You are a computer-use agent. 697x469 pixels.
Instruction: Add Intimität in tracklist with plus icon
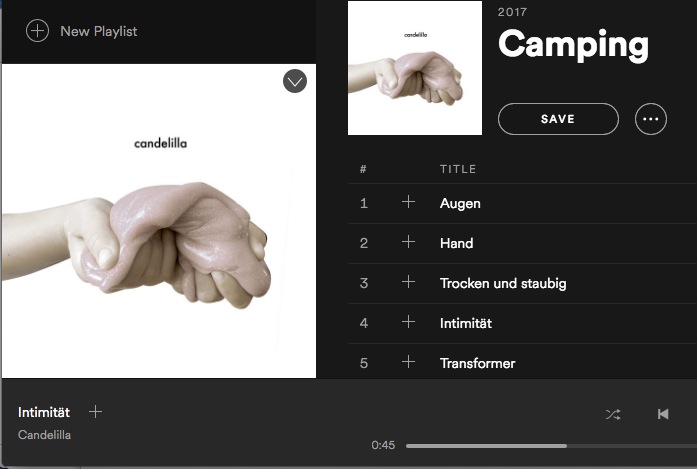pyautogui.click(x=409, y=322)
